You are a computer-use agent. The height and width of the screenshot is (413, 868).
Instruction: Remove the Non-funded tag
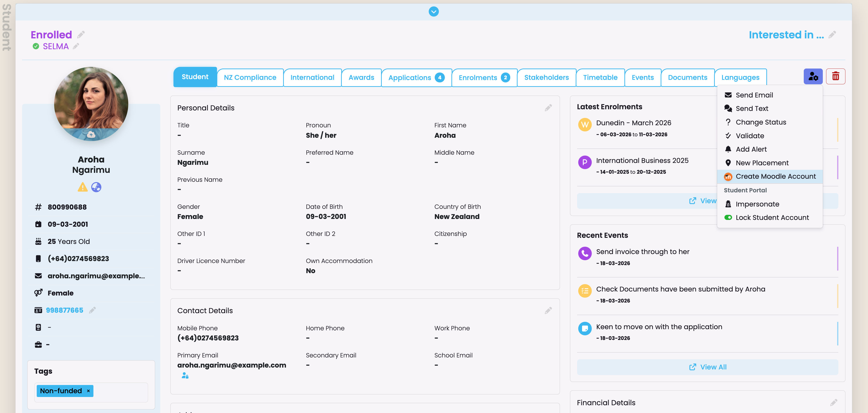click(88, 391)
